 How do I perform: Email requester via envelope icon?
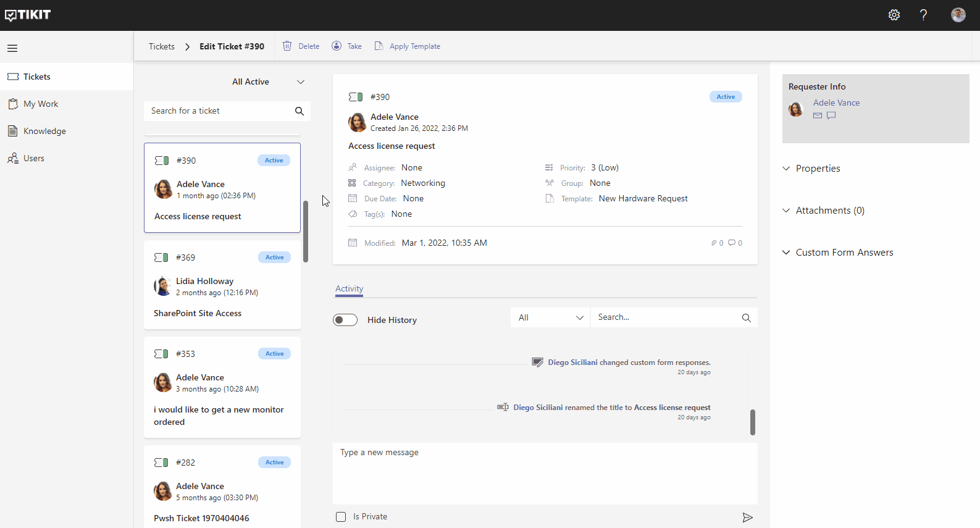coord(818,115)
